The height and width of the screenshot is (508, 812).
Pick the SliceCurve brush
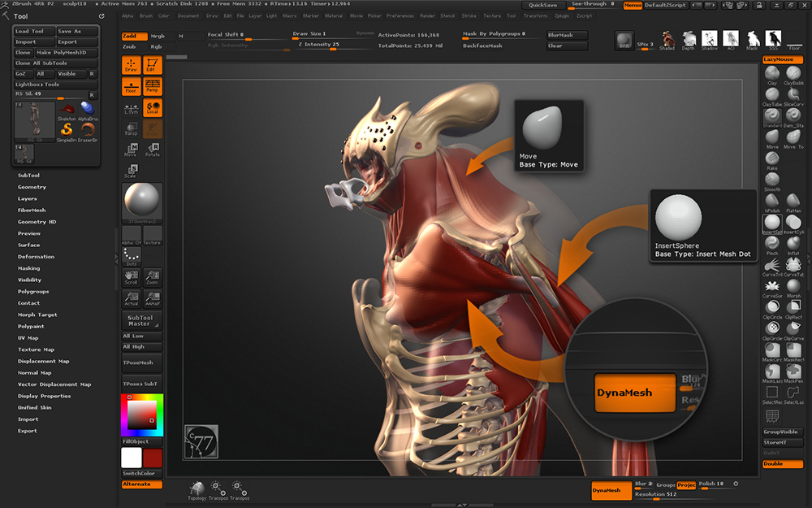tap(793, 97)
